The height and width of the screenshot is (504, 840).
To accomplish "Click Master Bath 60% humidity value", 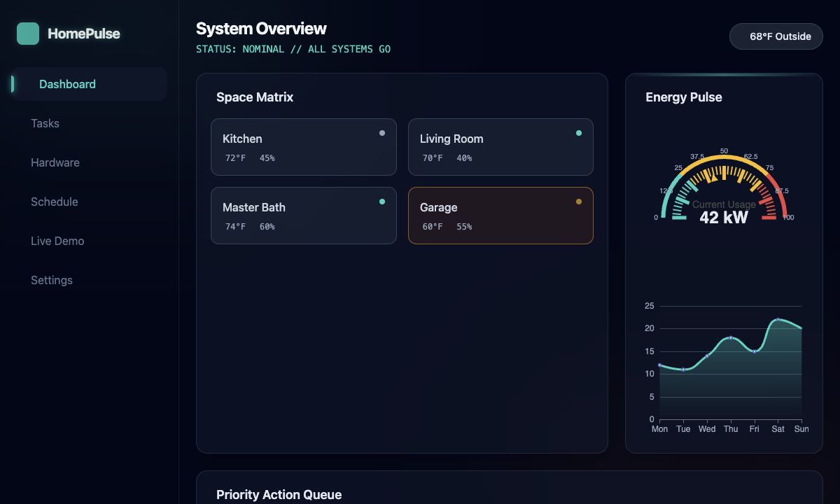I will pyautogui.click(x=267, y=227).
